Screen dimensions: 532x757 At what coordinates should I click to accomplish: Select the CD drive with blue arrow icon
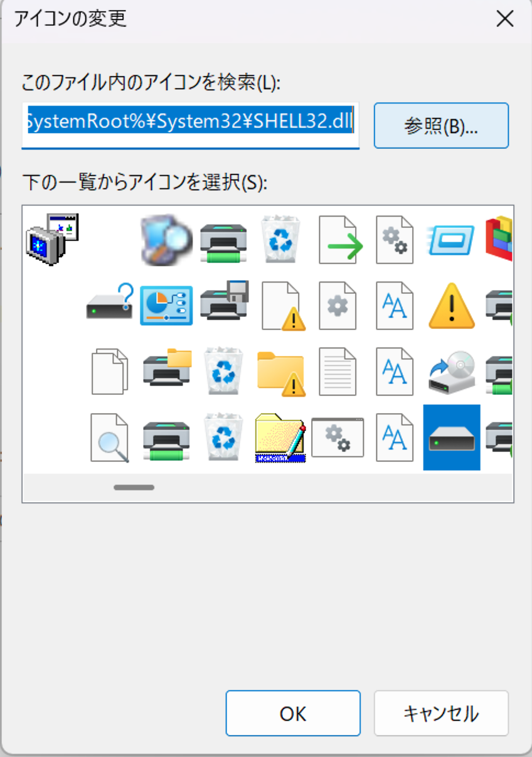click(451, 372)
